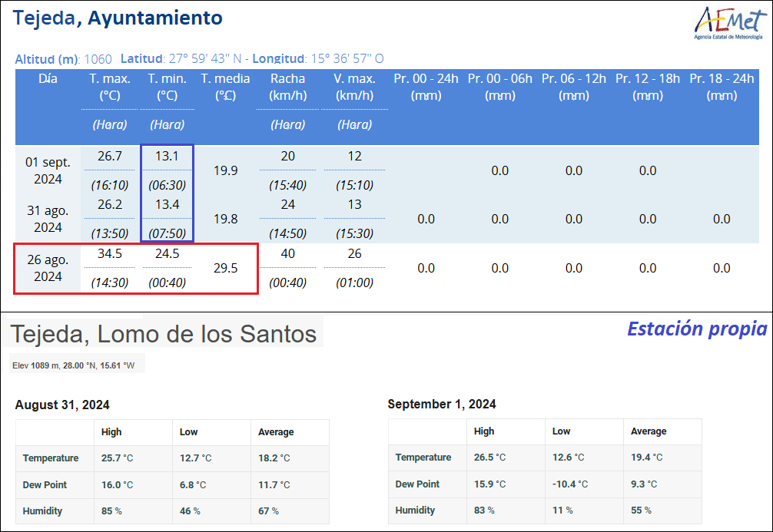
Task: Click the 15.9 °C dew point high
Action: point(490,484)
